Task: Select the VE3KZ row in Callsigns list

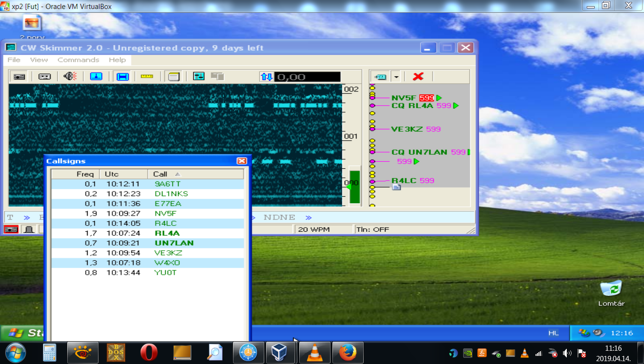Action: pos(148,253)
